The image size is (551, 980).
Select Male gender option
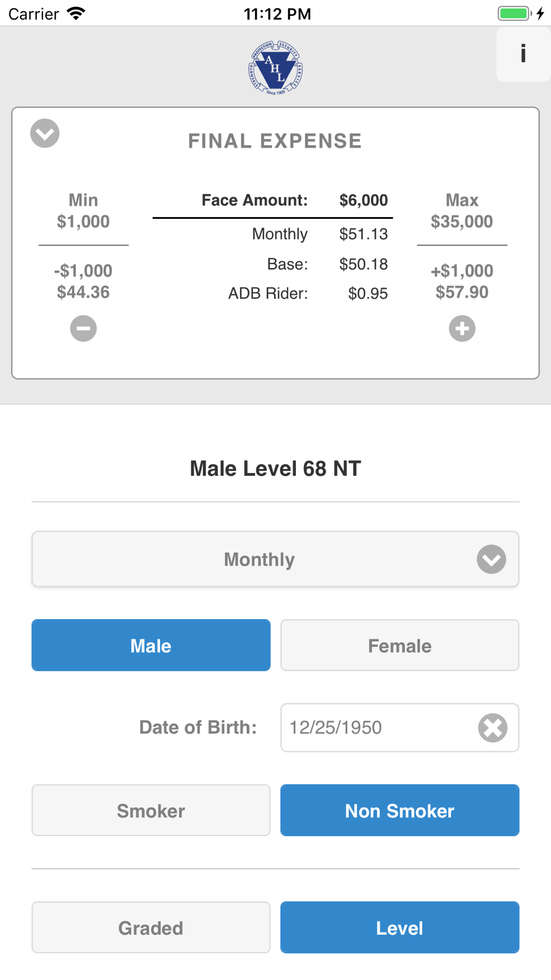point(151,645)
